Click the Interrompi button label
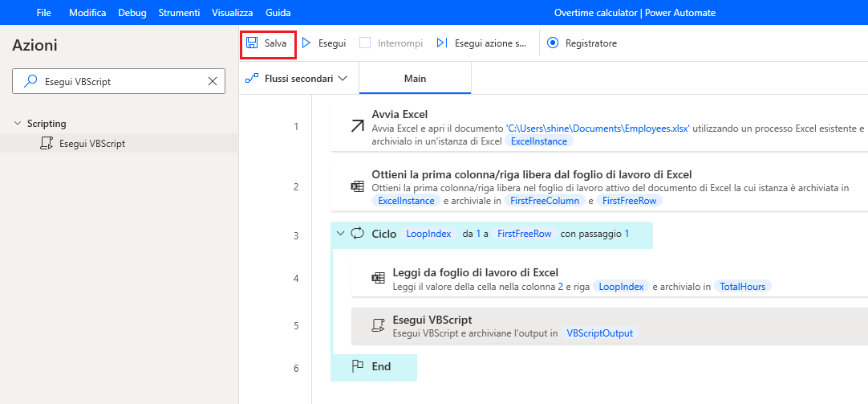The image size is (868, 404). tap(400, 43)
